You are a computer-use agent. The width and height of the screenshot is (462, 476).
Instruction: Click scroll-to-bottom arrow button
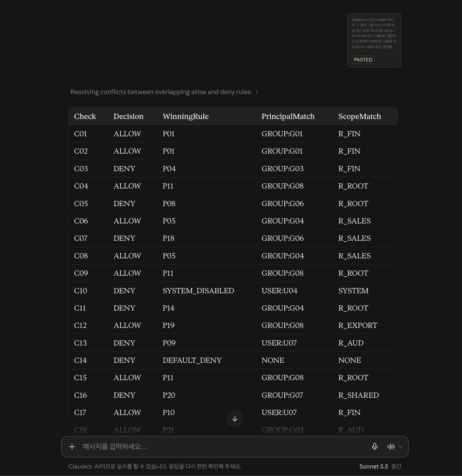[x=235, y=419]
